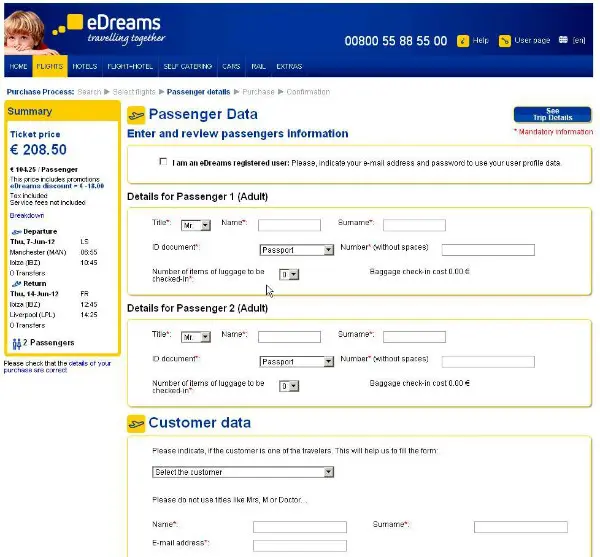Click the Customer data plane icon

coord(136,423)
